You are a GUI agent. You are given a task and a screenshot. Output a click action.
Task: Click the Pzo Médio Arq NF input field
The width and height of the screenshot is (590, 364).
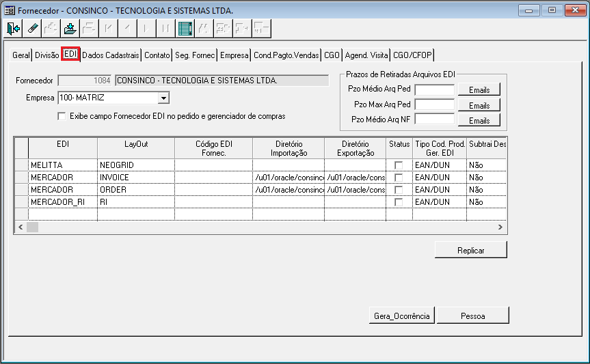point(435,120)
